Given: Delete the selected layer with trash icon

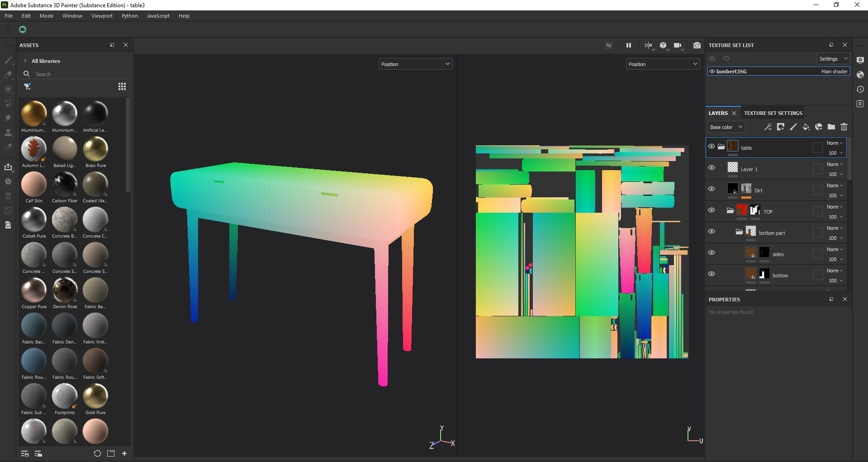Looking at the screenshot, I should [844, 127].
